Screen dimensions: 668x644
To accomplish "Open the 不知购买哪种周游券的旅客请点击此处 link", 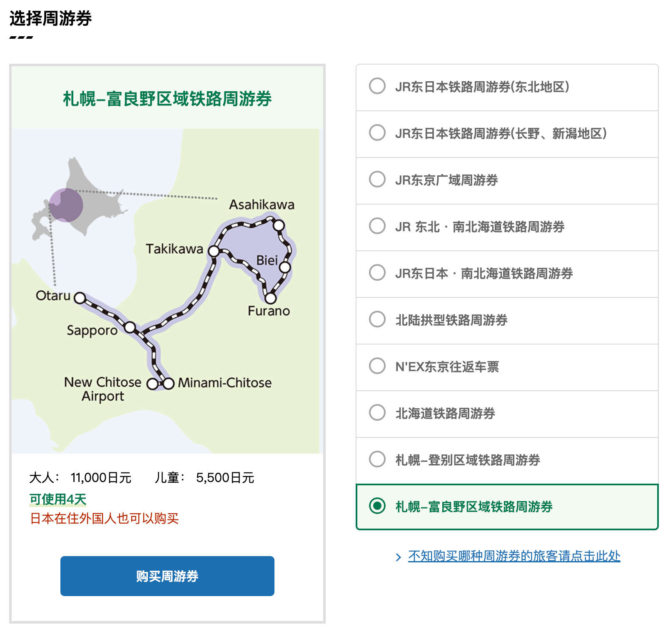I will click(514, 556).
